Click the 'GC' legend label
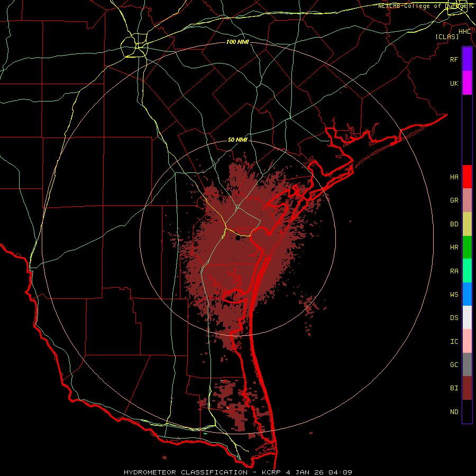The width and height of the screenshot is (476, 476). (454, 365)
